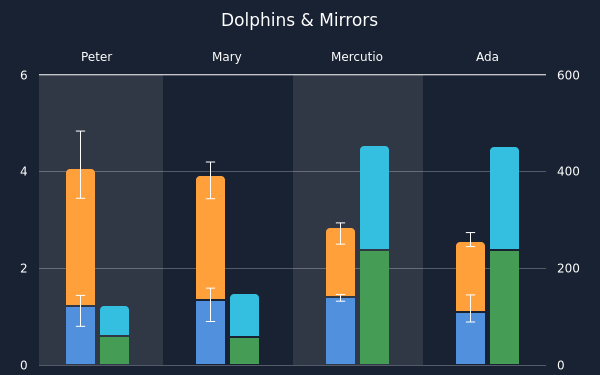
Task: Select Peter's cyan bar segment
Action: [114, 321]
